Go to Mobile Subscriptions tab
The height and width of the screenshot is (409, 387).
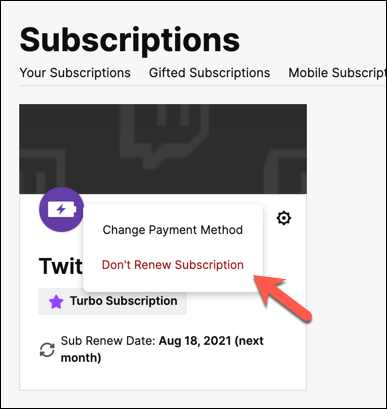tap(337, 73)
